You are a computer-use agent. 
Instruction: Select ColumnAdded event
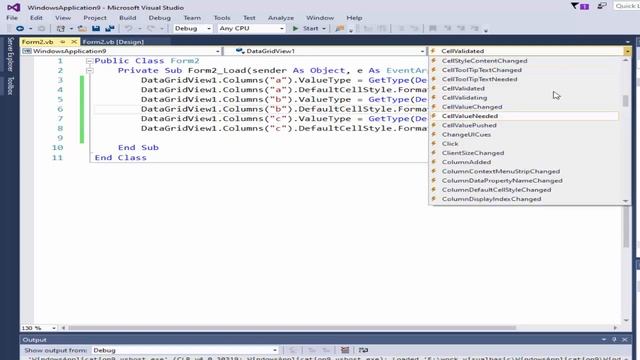466,162
